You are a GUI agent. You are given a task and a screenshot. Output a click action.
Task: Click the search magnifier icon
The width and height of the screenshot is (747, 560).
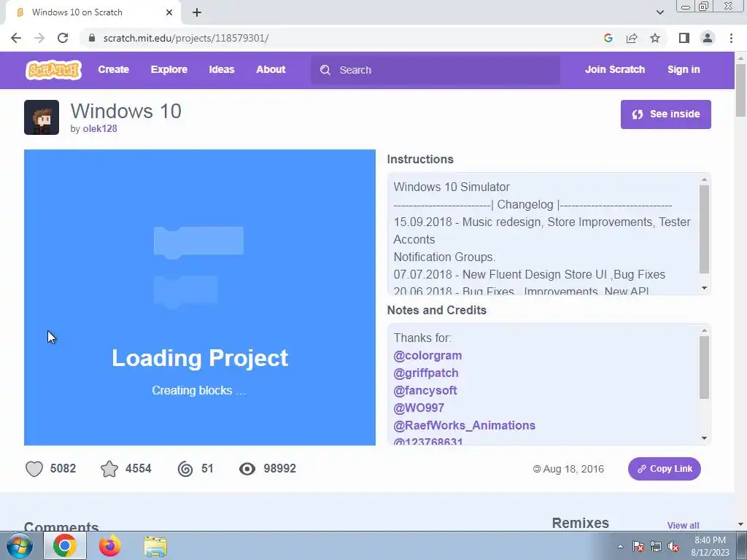coord(325,70)
